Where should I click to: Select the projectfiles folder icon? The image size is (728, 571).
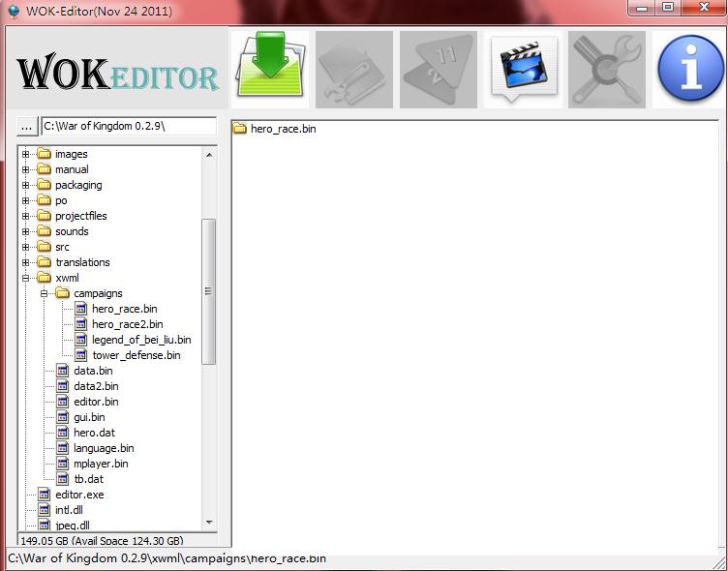click(45, 216)
